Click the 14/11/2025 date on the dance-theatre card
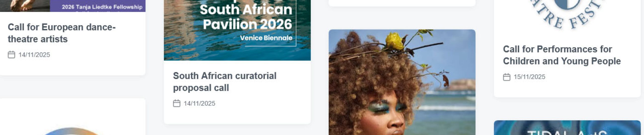This screenshot has width=644, height=135. click(x=34, y=55)
